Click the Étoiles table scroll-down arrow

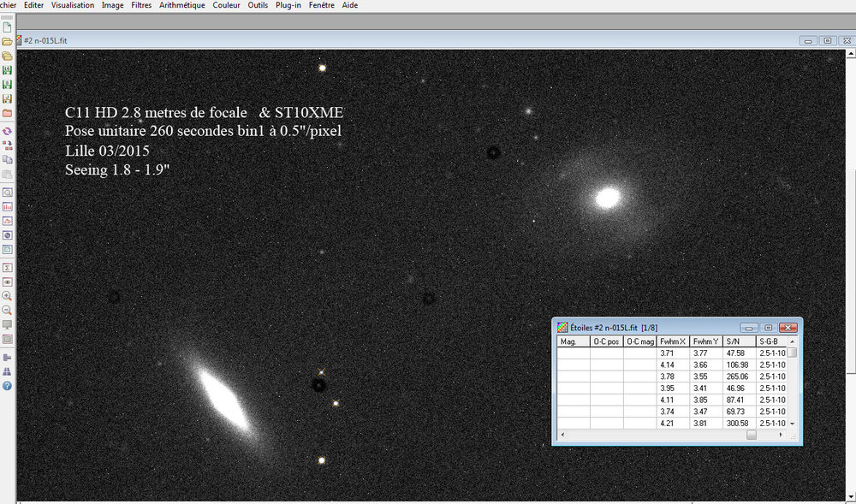click(x=792, y=424)
